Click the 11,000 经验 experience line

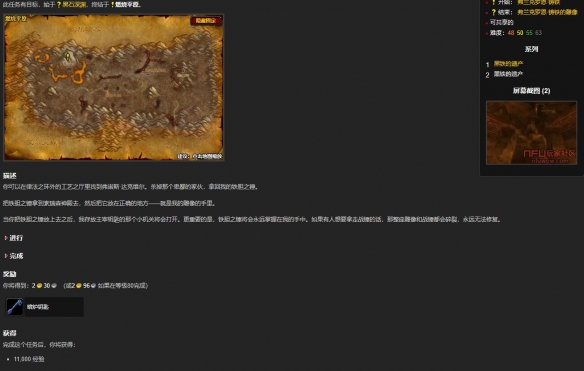coord(29,359)
